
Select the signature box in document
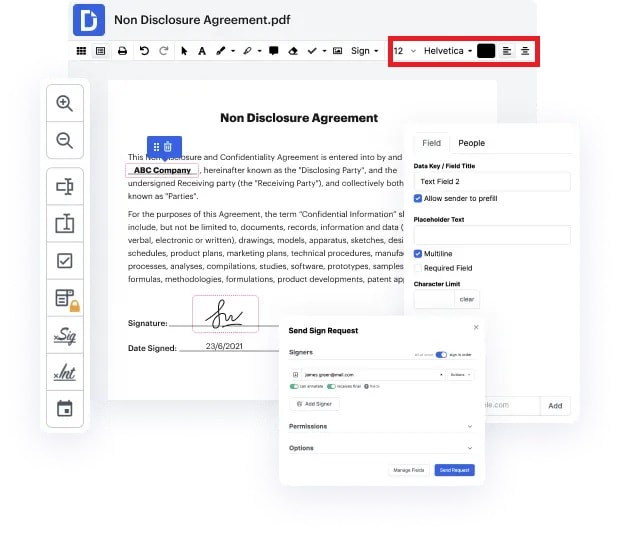pyautogui.click(x=225, y=314)
